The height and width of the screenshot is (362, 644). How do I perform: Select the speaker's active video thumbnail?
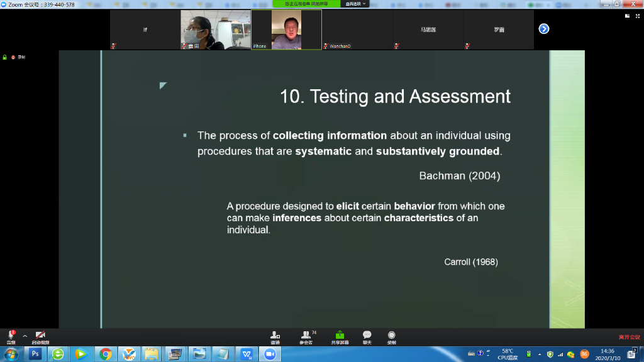(x=286, y=29)
